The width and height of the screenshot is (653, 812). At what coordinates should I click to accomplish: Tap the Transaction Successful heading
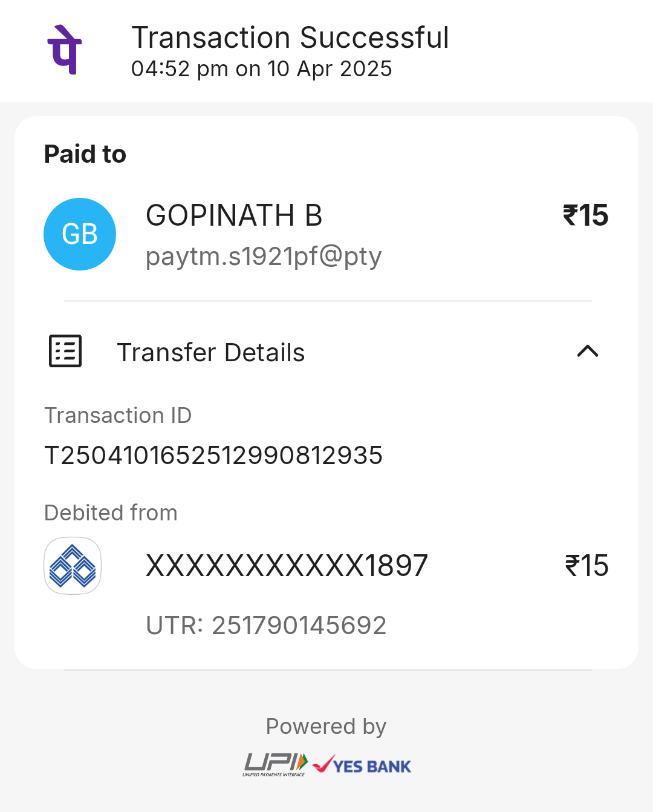(x=290, y=38)
